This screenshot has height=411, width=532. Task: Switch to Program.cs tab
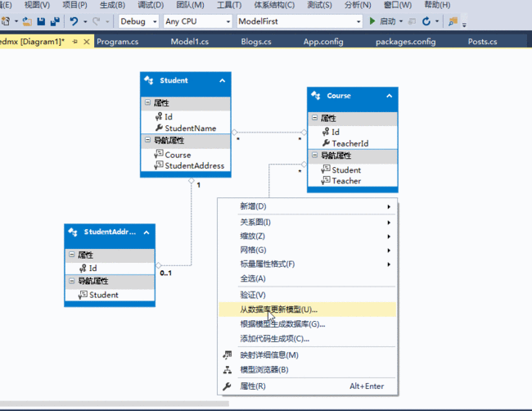117,42
